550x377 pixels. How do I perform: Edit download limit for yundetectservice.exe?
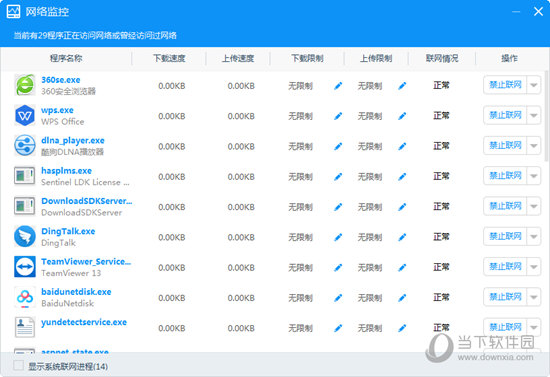coord(338,328)
